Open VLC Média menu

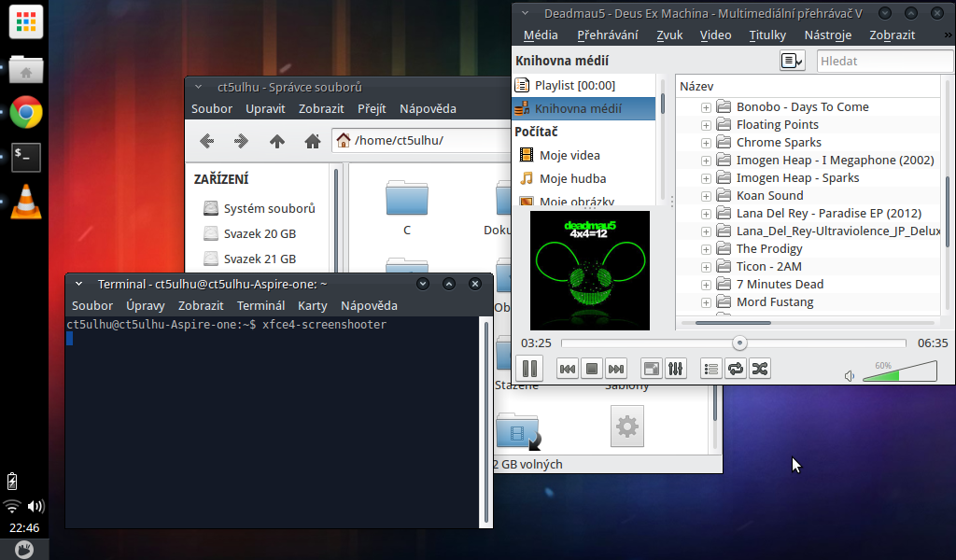tap(541, 35)
